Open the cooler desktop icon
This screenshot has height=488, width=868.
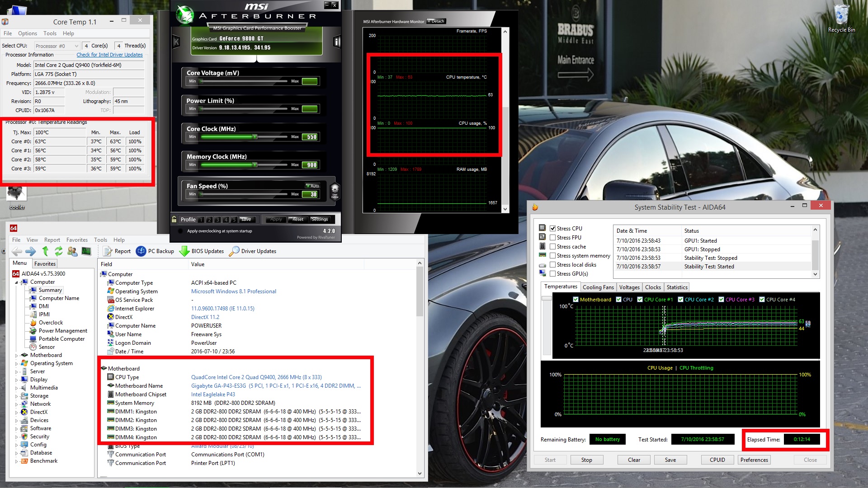tap(17, 197)
